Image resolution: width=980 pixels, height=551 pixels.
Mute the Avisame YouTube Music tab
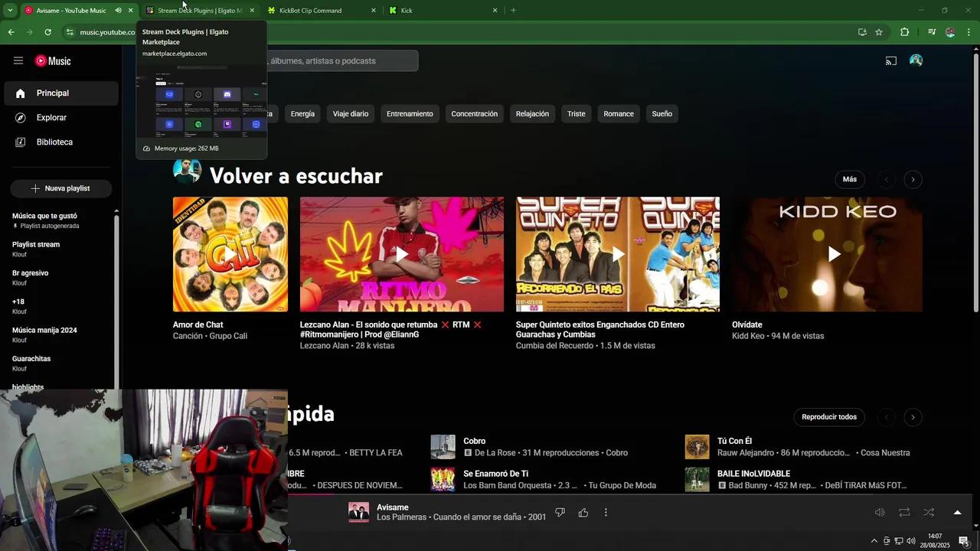click(x=118, y=11)
